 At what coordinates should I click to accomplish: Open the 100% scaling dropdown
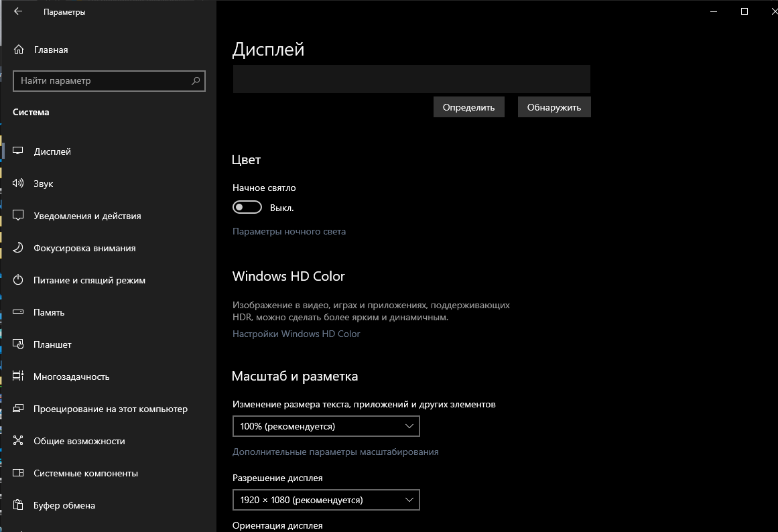[x=326, y=426]
